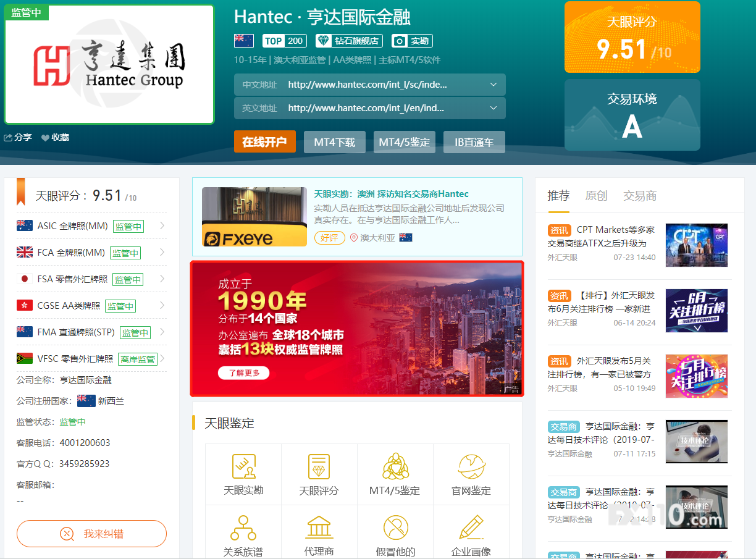Click the 天眼评分 9.51 orange card
The width and height of the screenshot is (756, 559).
click(x=632, y=37)
